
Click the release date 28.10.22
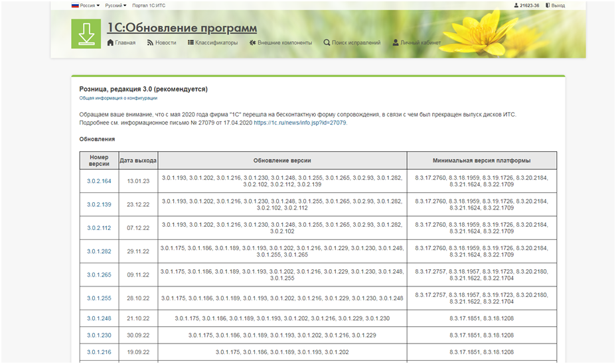[138, 298]
